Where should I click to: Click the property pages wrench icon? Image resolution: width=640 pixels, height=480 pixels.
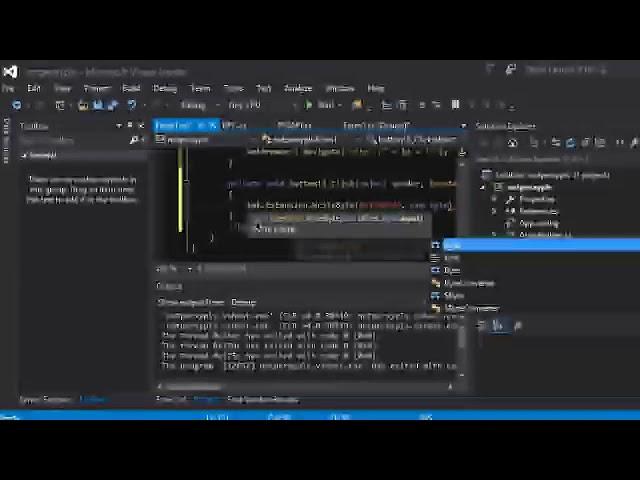(518, 326)
